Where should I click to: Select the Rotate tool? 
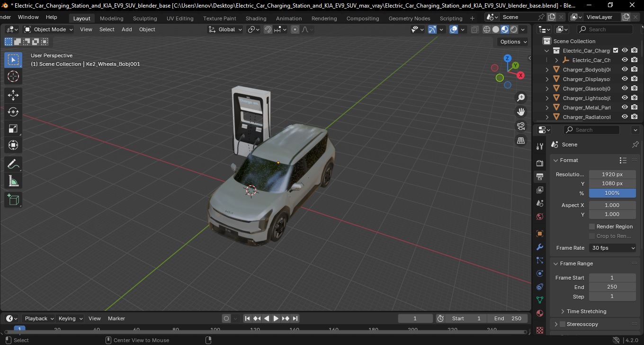[13, 112]
